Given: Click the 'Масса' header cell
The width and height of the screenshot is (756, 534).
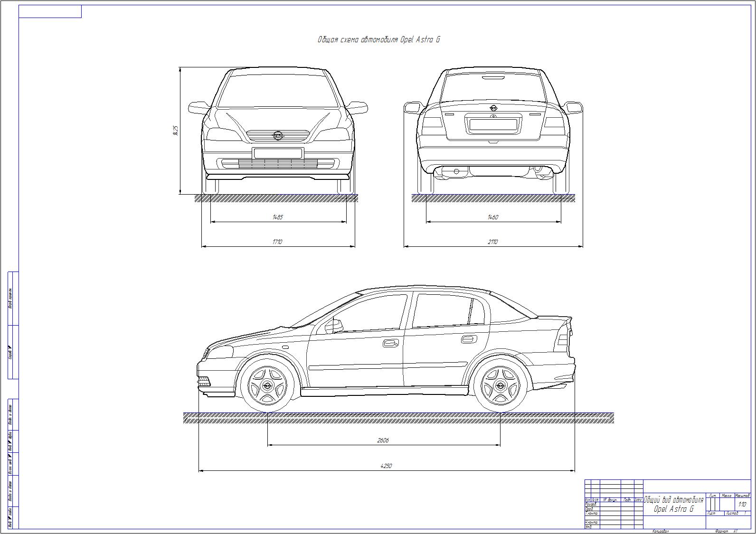Looking at the screenshot, I should point(727,496).
